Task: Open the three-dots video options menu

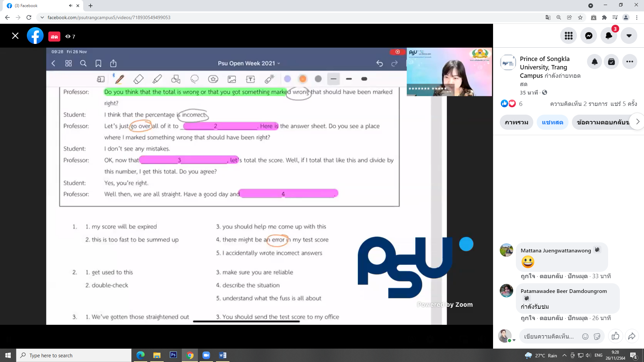Action: [630, 62]
